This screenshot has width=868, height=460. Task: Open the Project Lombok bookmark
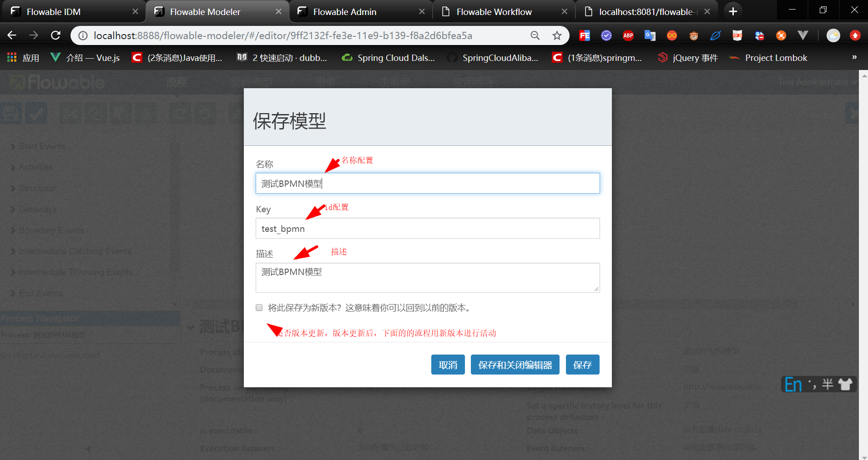click(x=768, y=58)
